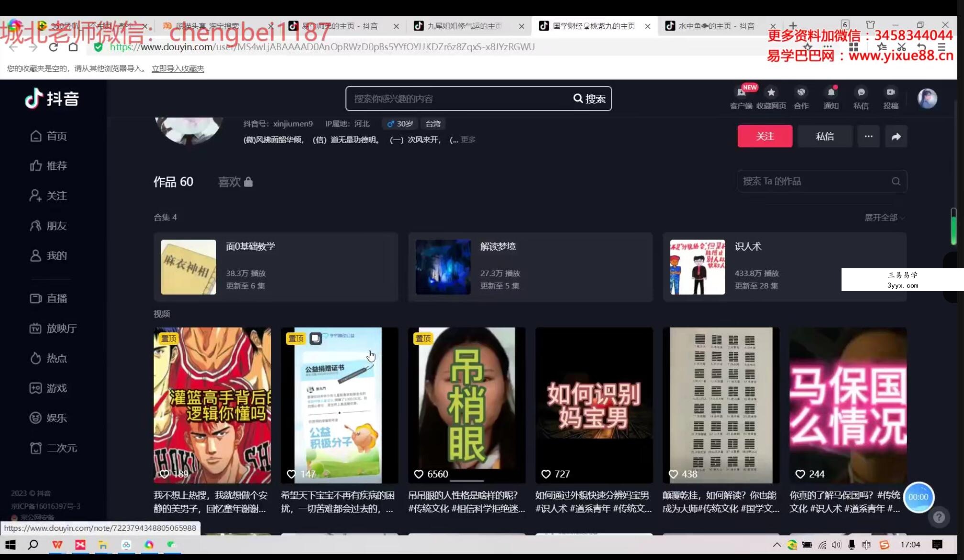Open the 识人术 collection
Viewport: 964px width, 560px height.
point(785,267)
